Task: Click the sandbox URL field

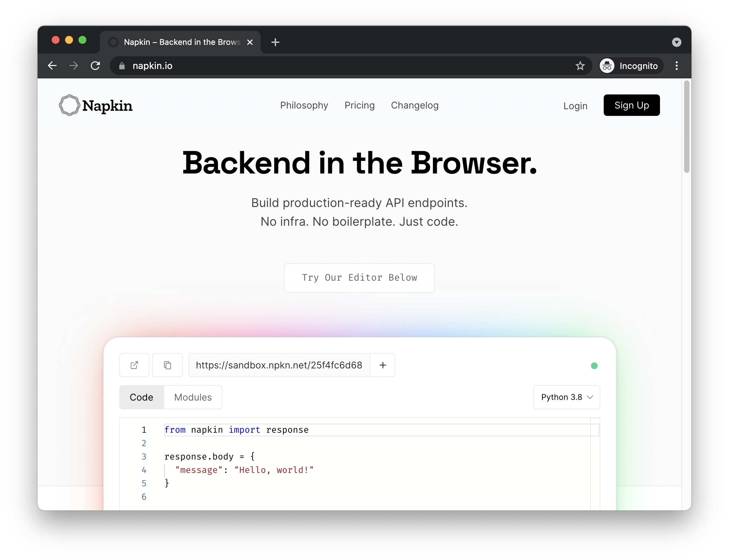Action: coord(279,365)
